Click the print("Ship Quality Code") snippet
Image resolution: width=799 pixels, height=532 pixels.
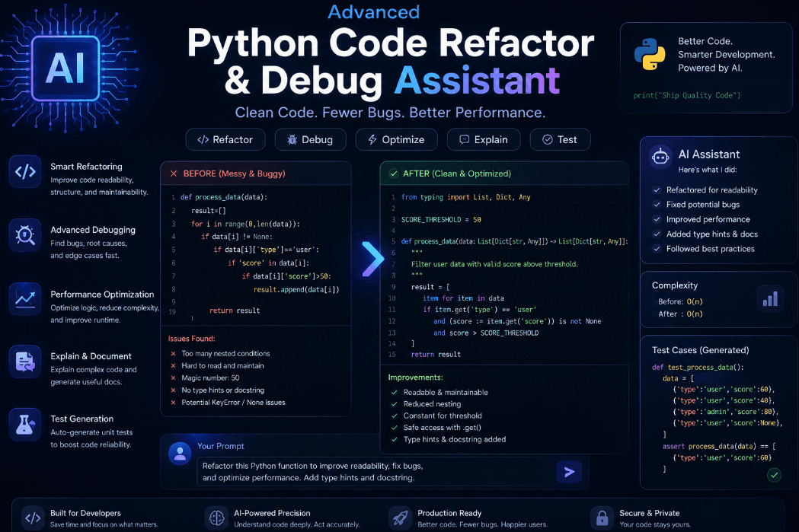click(686, 95)
